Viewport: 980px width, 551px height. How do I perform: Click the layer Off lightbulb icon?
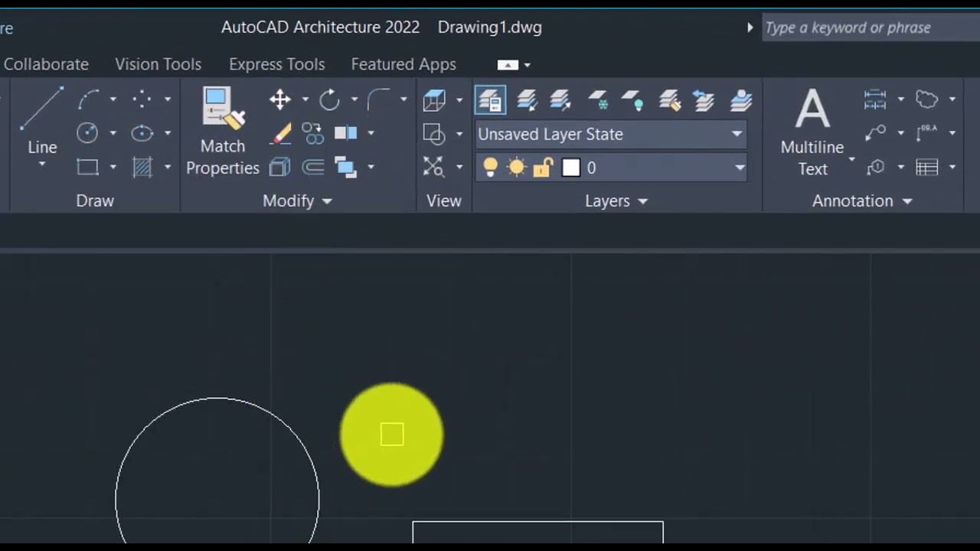click(x=632, y=100)
